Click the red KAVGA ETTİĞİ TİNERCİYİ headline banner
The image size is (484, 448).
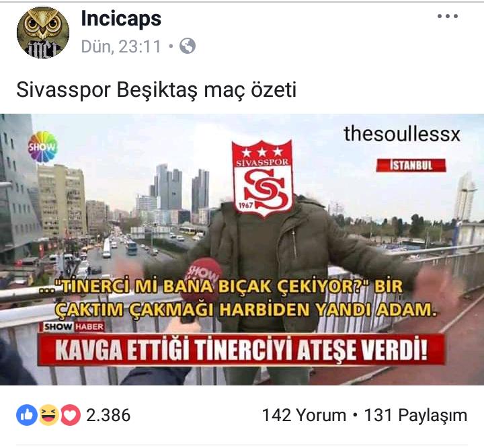tap(241, 350)
